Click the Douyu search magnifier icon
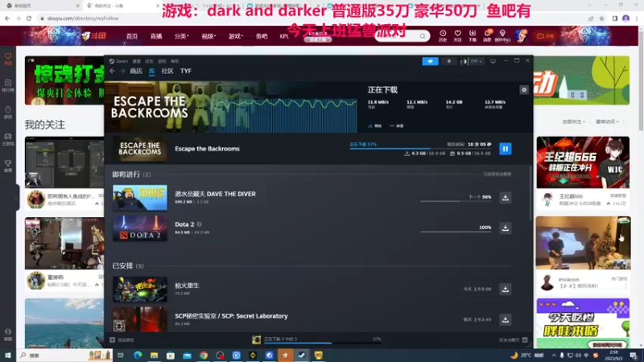Viewport: 644px width, 362px height. point(422,36)
